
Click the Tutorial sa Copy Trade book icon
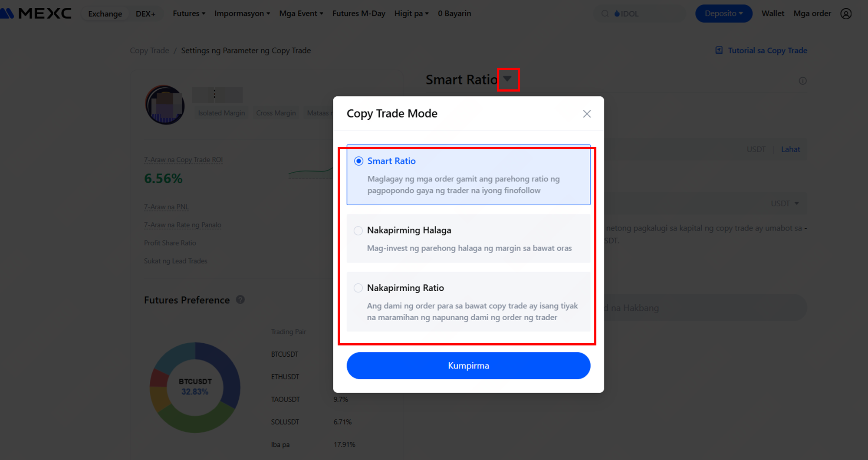(719, 50)
